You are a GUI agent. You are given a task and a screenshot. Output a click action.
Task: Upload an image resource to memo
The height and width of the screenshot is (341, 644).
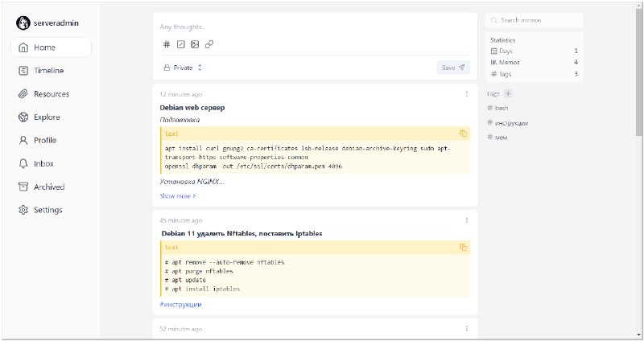click(195, 44)
